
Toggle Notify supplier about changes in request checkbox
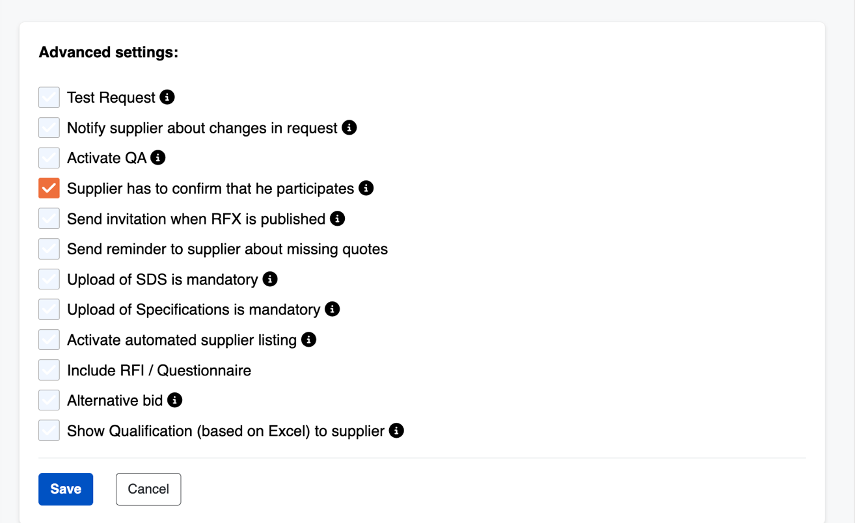[x=49, y=128]
